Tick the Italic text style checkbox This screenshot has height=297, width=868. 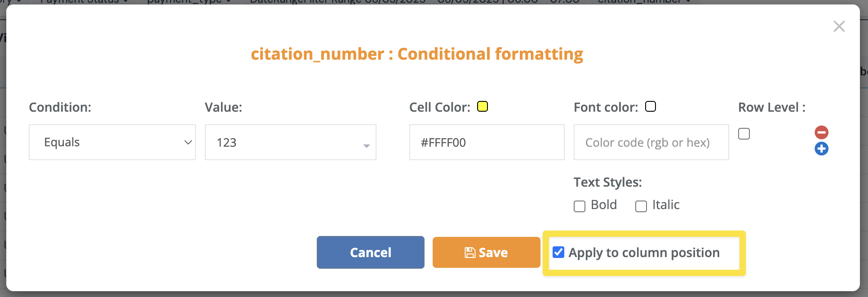click(x=641, y=206)
